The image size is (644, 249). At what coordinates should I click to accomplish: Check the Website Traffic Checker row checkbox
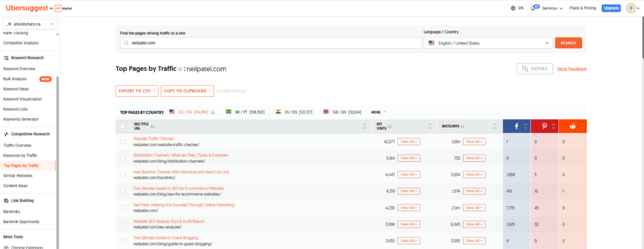pyautogui.click(x=122, y=142)
